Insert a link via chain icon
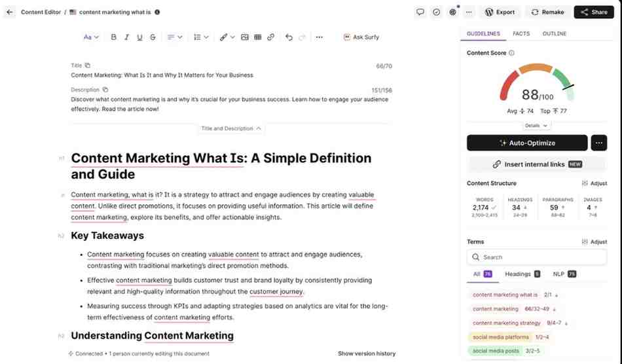Viewport: 622px width, 364px height. coord(271,37)
